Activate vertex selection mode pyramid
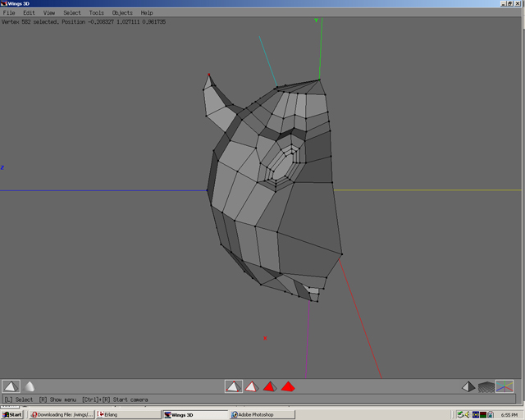Image resolution: width=525 pixels, height=420 pixels. click(233, 386)
